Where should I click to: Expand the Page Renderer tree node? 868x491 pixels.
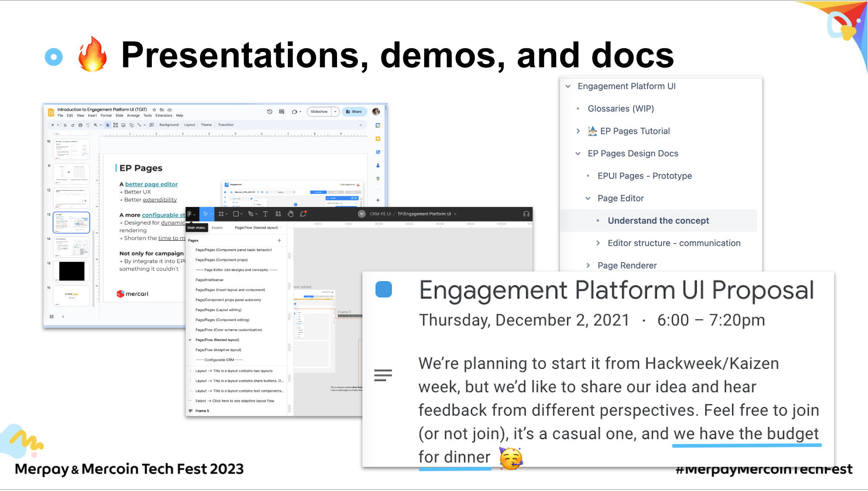tap(588, 265)
